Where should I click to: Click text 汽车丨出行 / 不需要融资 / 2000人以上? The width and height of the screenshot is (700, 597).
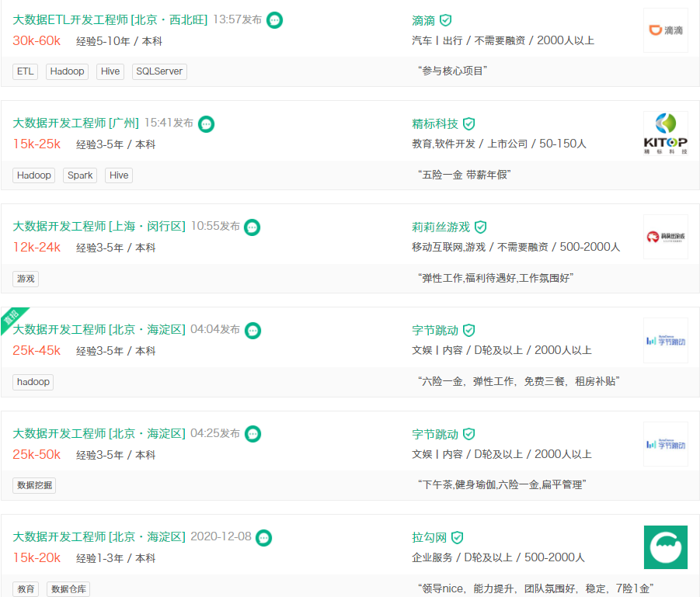pos(503,40)
